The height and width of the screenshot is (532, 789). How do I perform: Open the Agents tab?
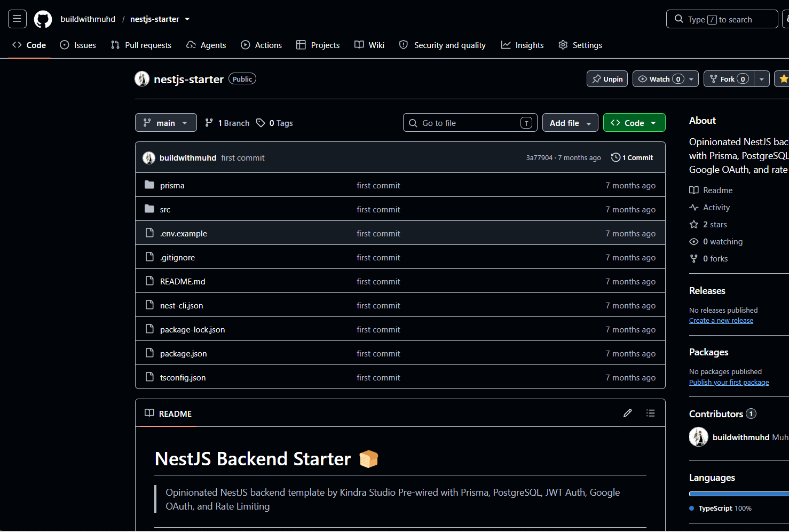click(206, 45)
